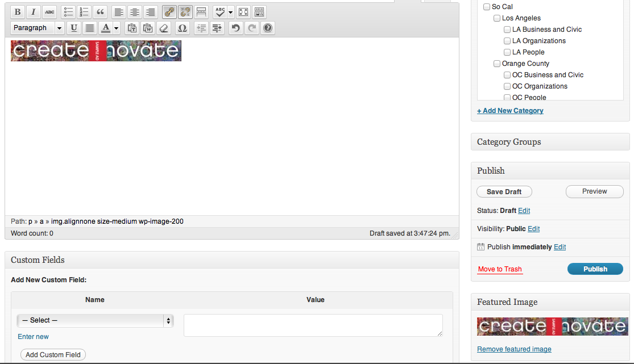
Task: Click Save Draft
Action: pyautogui.click(x=504, y=192)
